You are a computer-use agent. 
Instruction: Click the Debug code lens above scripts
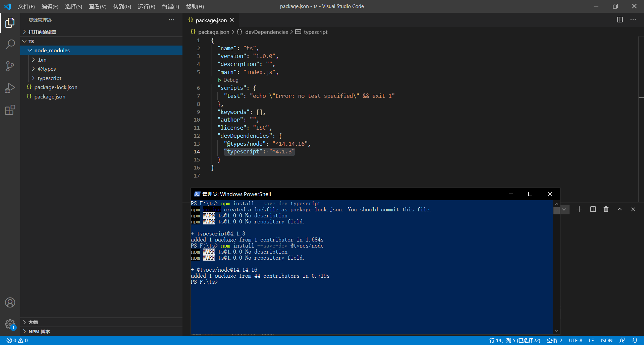pyautogui.click(x=231, y=80)
